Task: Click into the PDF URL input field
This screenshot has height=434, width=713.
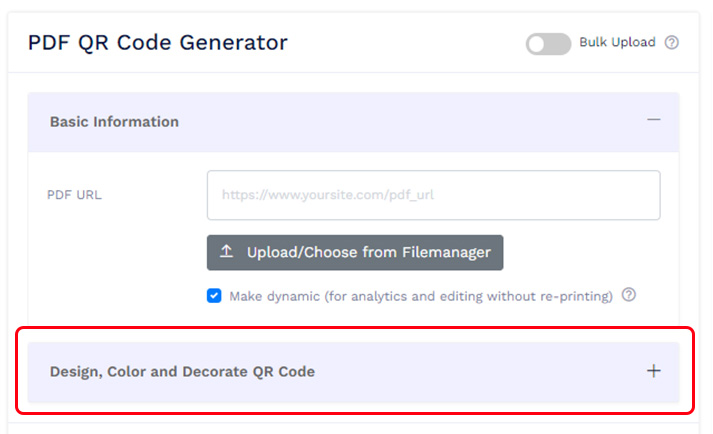Action: tap(433, 195)
